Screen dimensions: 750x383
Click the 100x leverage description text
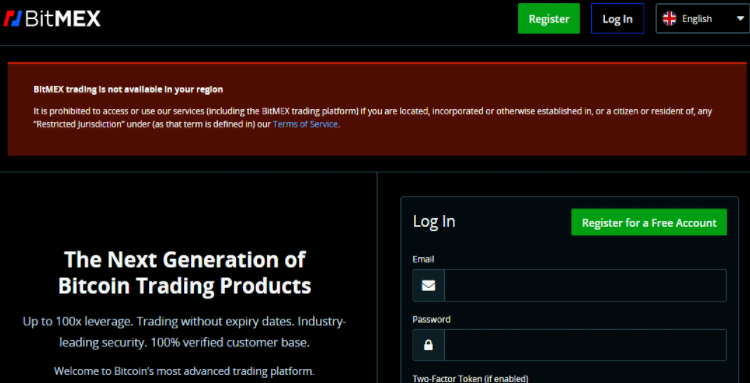(x=184, y=332)
